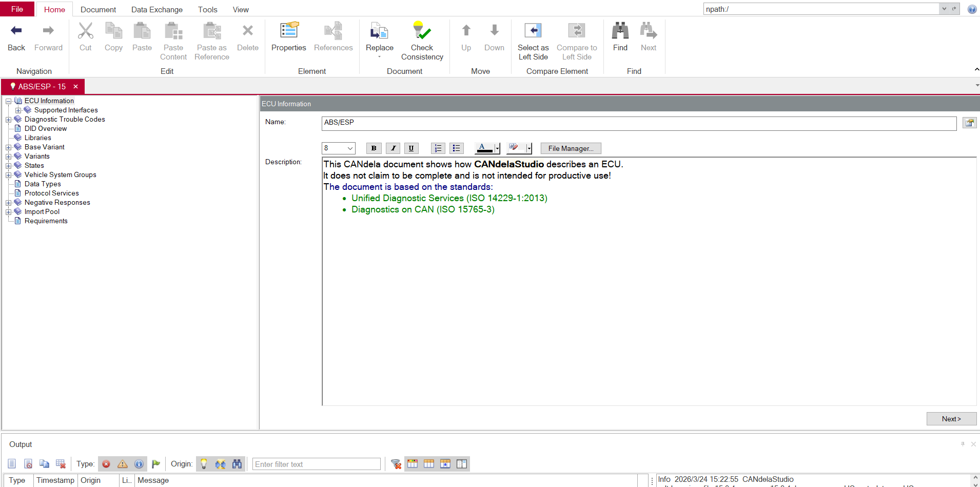Open the highlight color dropdown arrow
This screenshot has width=980, height=487.
(529, 148)
